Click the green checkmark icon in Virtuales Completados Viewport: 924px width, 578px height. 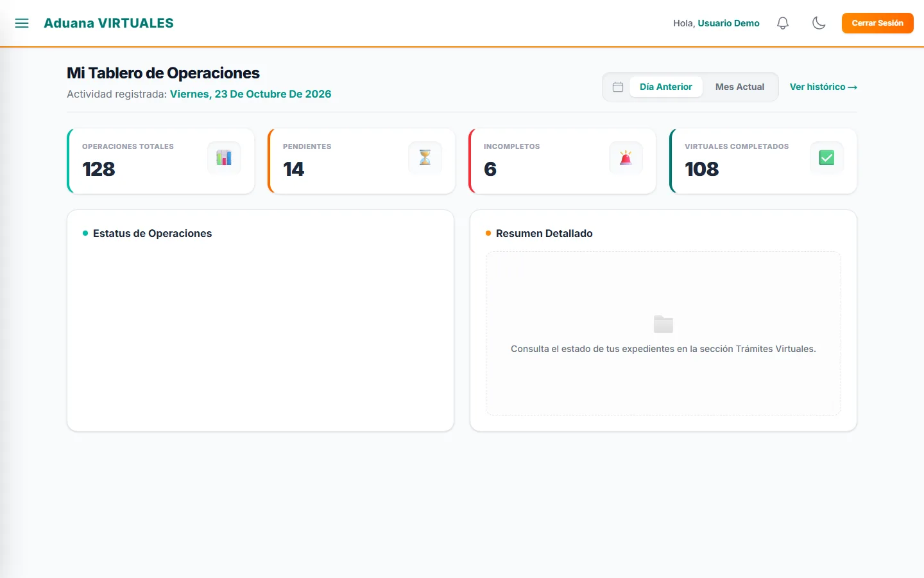pyautogui.click(x=826, y=157)
